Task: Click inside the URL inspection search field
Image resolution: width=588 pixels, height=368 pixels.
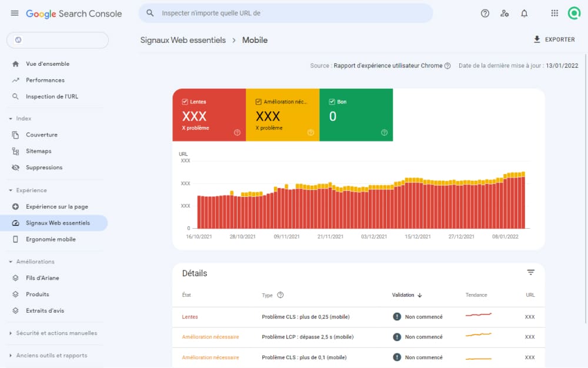Action: click(x=286, y=13)
